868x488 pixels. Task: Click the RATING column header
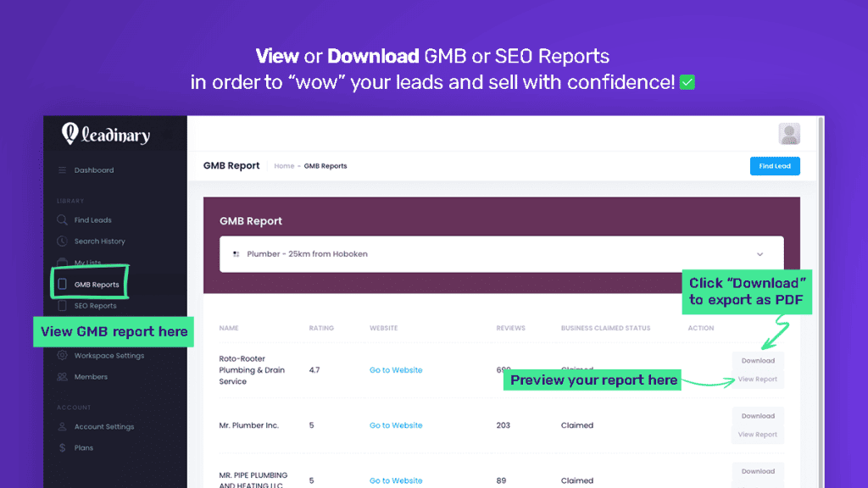tap(321, 328)
